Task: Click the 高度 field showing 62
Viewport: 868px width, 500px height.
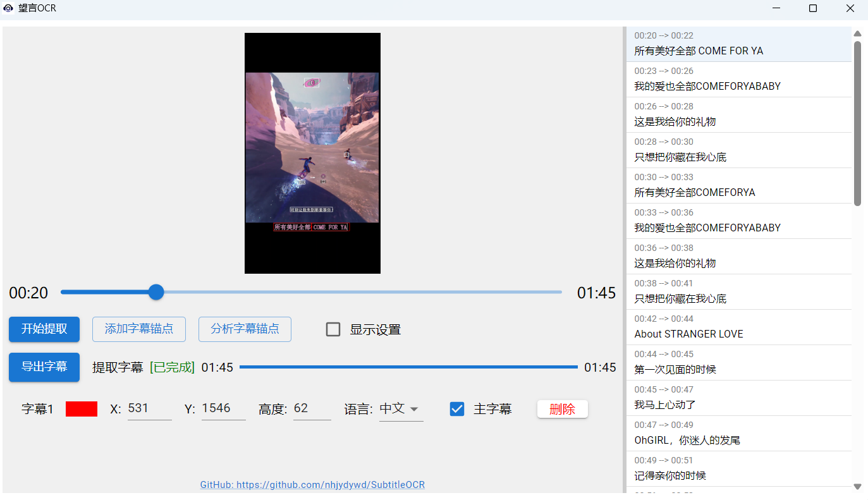Action: click(x=312, y=409)
